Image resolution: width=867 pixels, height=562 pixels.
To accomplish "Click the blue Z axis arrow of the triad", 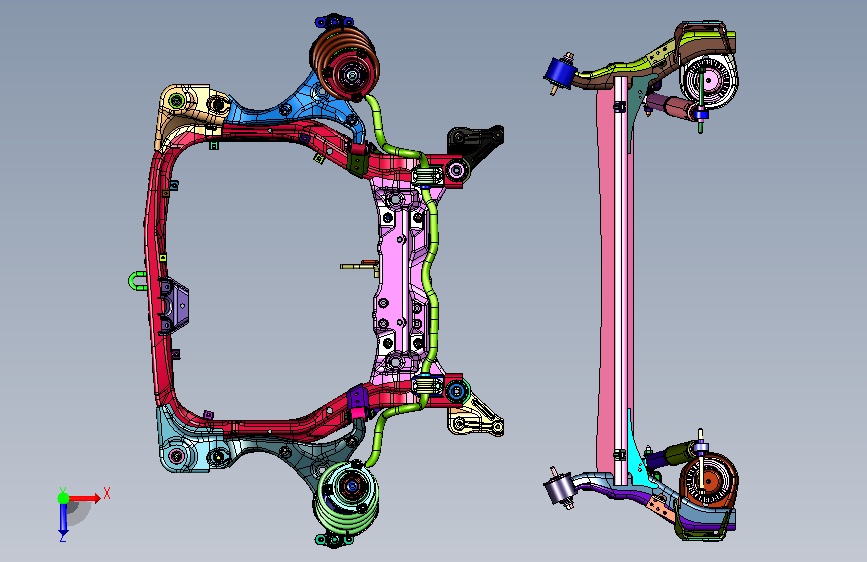I will pos(63,519).
